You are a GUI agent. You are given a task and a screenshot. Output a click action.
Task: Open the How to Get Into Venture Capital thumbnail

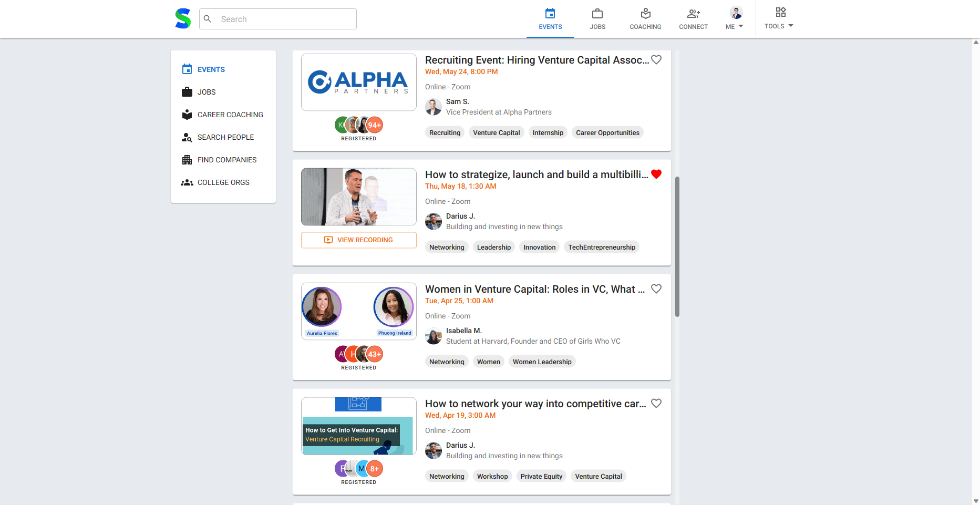pyautogui.click(x=359, y=426)
